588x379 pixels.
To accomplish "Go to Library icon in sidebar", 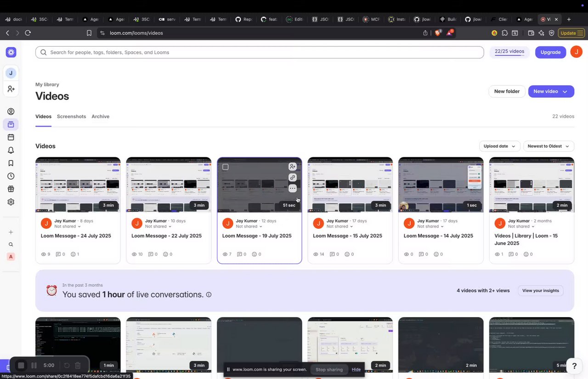I will tap(11, 124).
